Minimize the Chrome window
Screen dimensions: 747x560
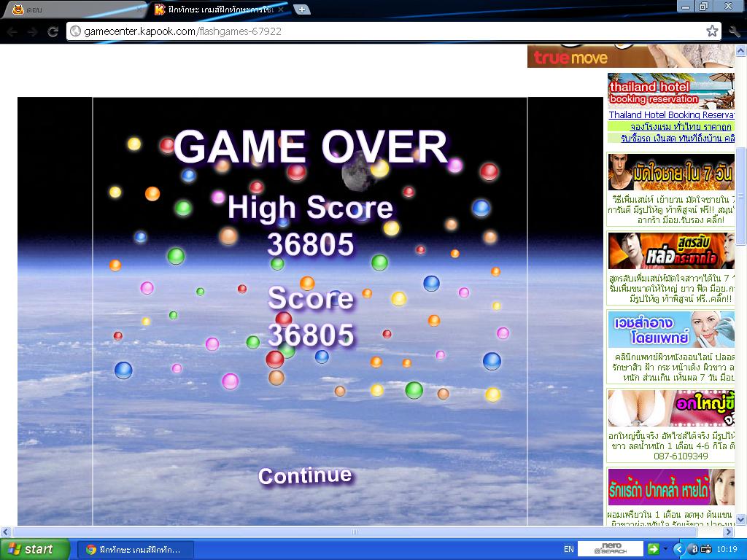click(686, 6)
